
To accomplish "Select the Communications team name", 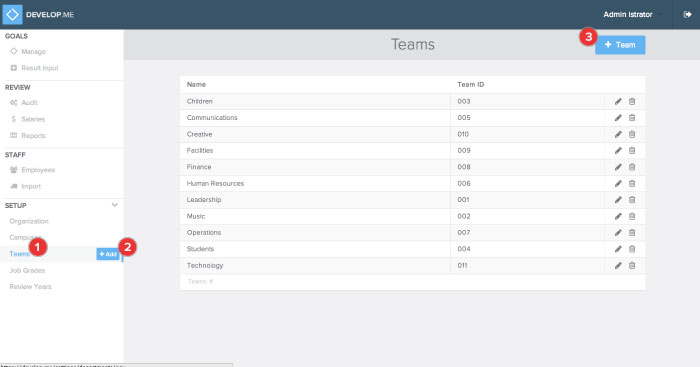I will click(x=212, y=118).
